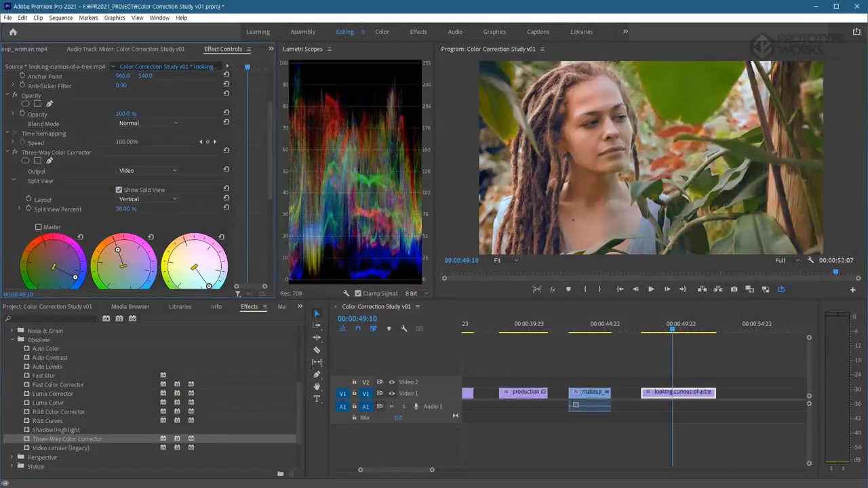Screen dimensions: 868x488
Task: Switch to the Color workspace tab
Action: tap(382, 32)
